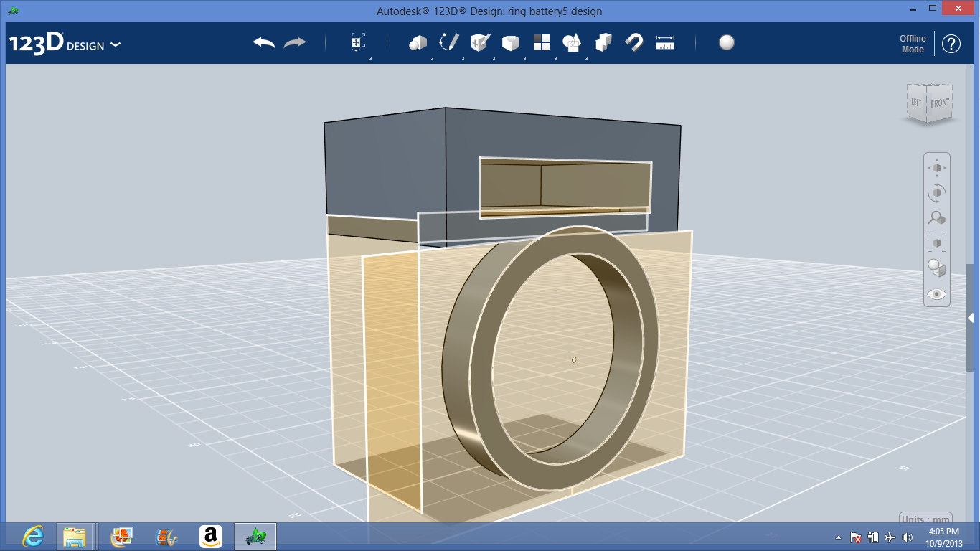Redo the last undone action
Image resolution: width=980 pixels, height=551 pixels.
coord(295,43)
